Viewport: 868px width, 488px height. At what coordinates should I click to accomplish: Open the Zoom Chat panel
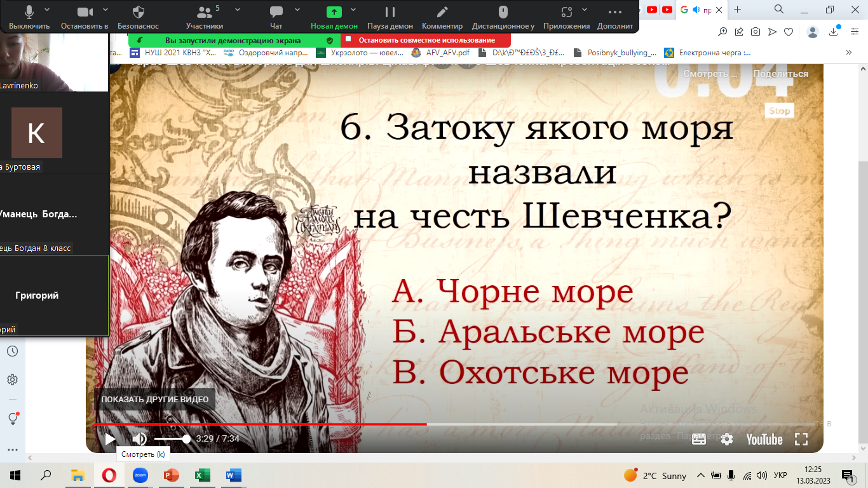(276, 17)
